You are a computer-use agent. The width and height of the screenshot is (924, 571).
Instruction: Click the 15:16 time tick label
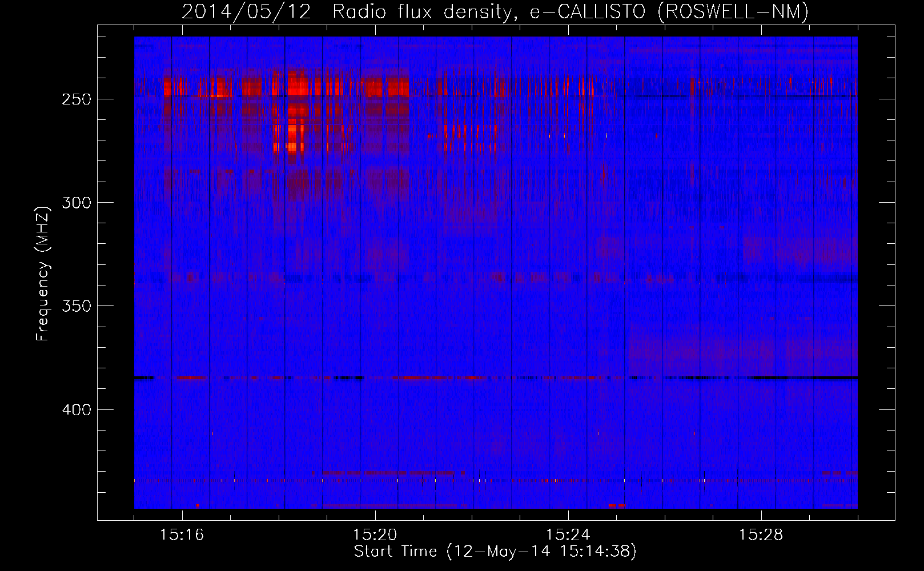coord(182,534)
